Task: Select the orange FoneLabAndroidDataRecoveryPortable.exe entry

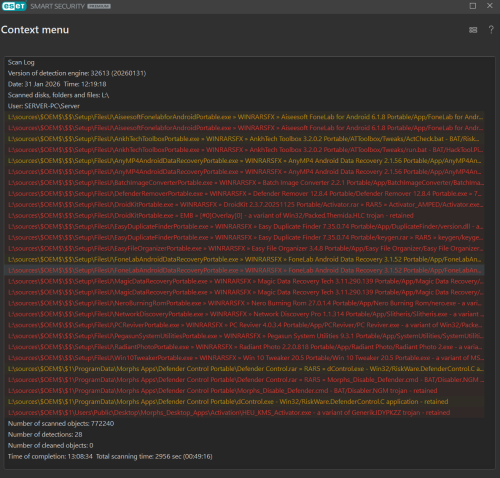Action: tap(245, 260)
